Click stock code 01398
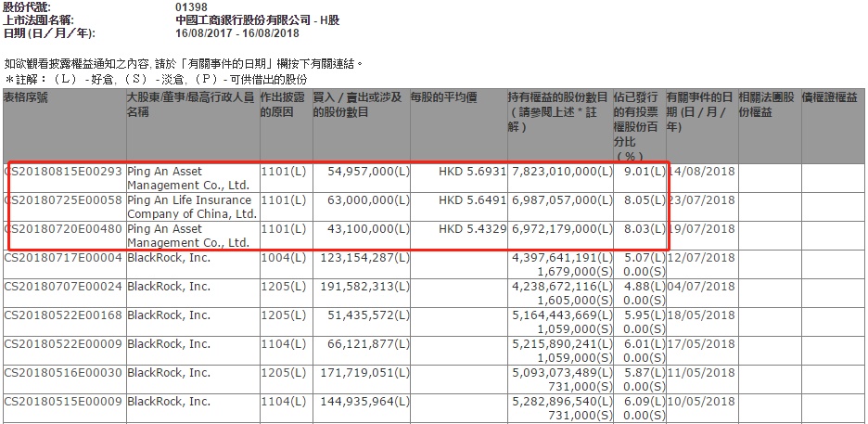The height and width of the screenshot is (424, 868). pyautogui.click(x=192, y=7)
